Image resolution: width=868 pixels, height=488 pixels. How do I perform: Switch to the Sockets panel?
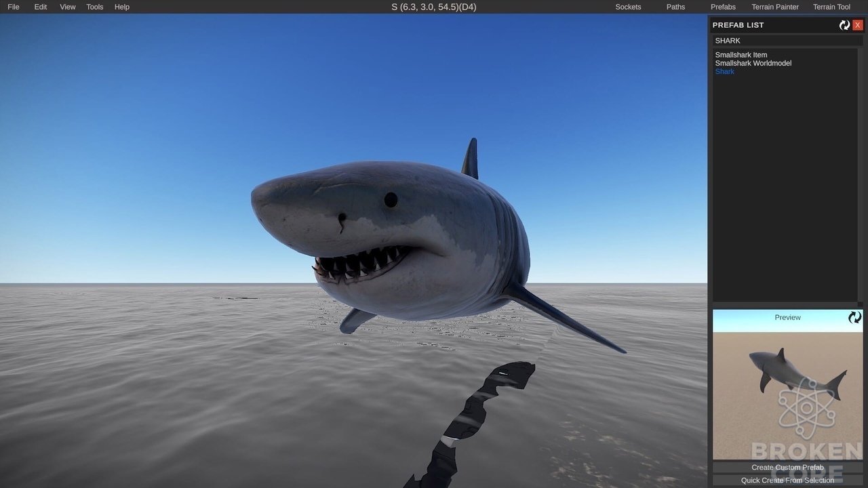(x=628, y=7)
